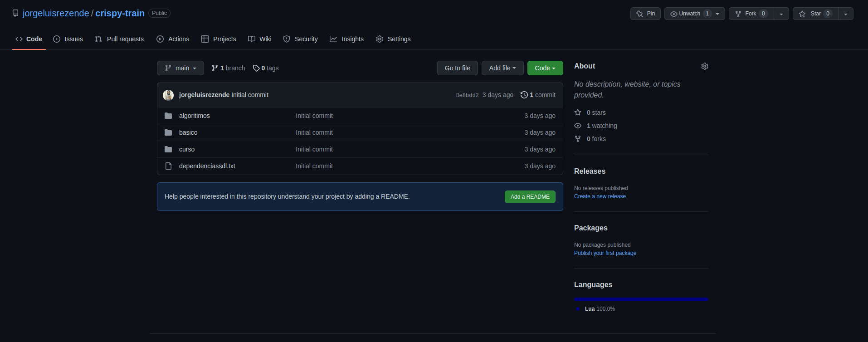
Task: Click Create a new release link
Action: 600,196
